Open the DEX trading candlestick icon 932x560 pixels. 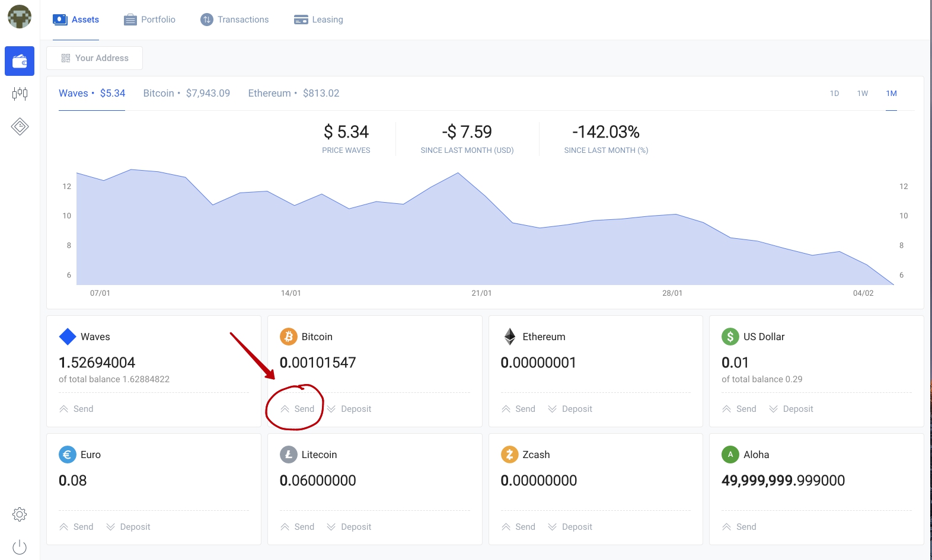click(20, 94)
